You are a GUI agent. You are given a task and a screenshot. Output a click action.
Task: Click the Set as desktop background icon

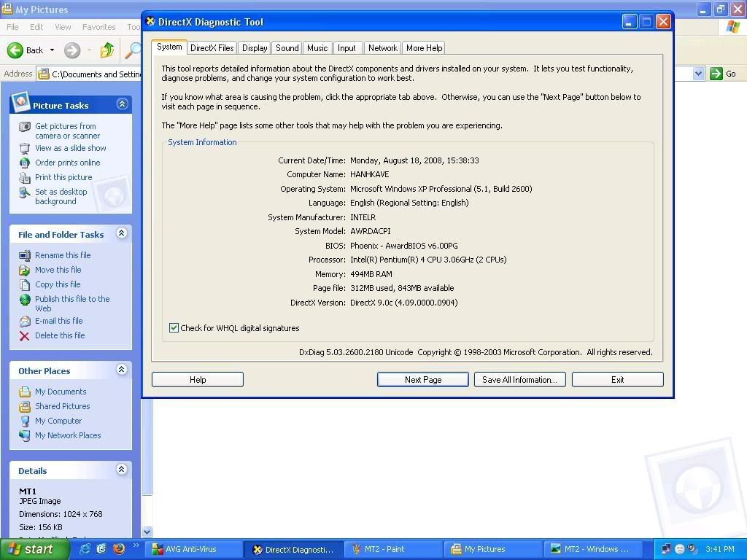25,192
